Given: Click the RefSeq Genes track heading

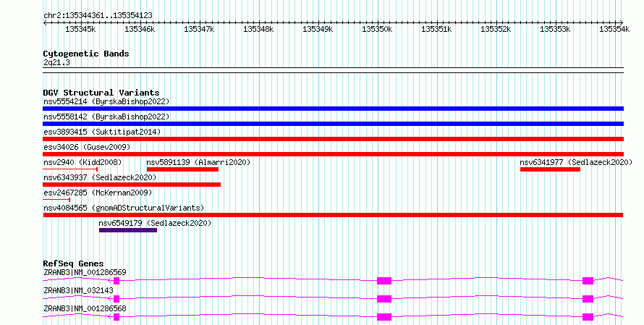Looking at the screenshot, I should point(74,263).
